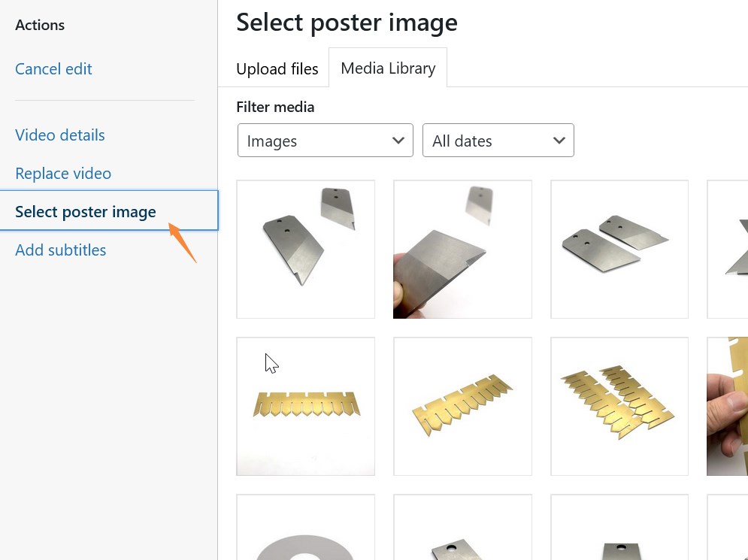Select the hand-held steel blade thumbnail
The image size is (748, 560).
pos(462,249)
